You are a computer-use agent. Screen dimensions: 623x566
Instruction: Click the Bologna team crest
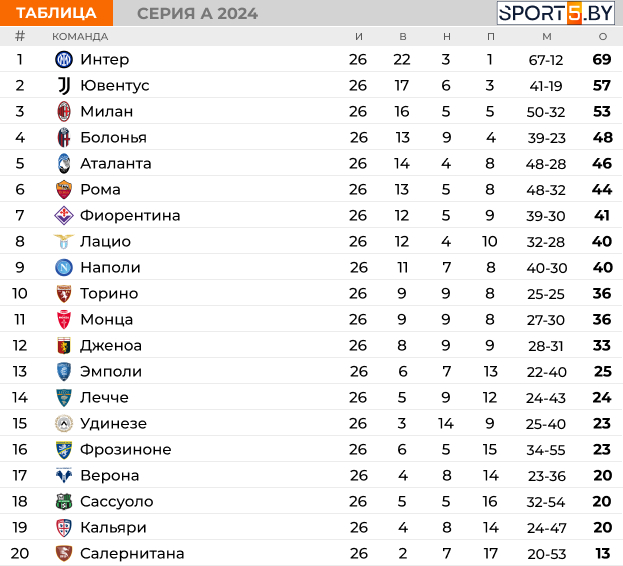64,137
